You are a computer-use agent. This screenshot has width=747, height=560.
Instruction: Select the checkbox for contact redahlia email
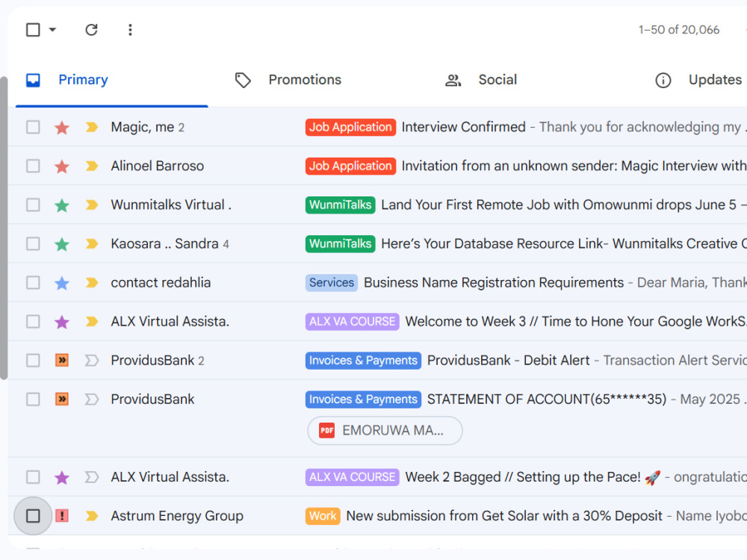click(33, 283)
